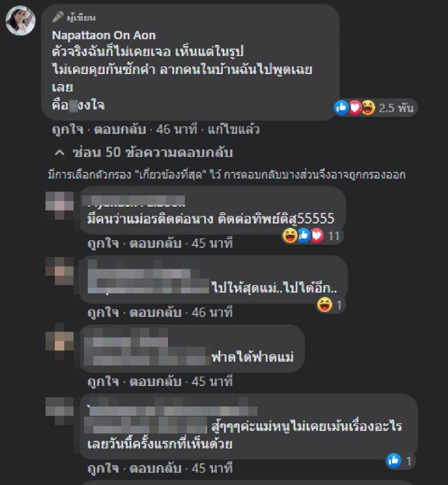Click the Napattaon On Aon author name
Viewport: 448px width, 485px height.
(x=104, y=35)
